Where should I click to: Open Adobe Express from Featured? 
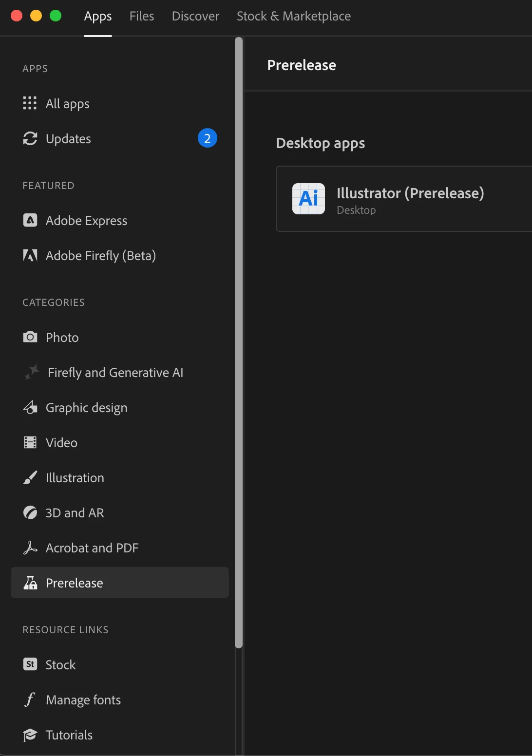pyautogui.click(x=120, y=221)
